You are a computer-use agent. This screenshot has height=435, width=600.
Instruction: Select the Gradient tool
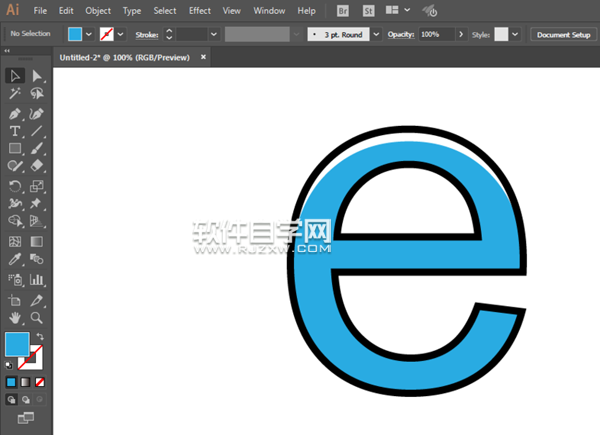coord(37,241)
